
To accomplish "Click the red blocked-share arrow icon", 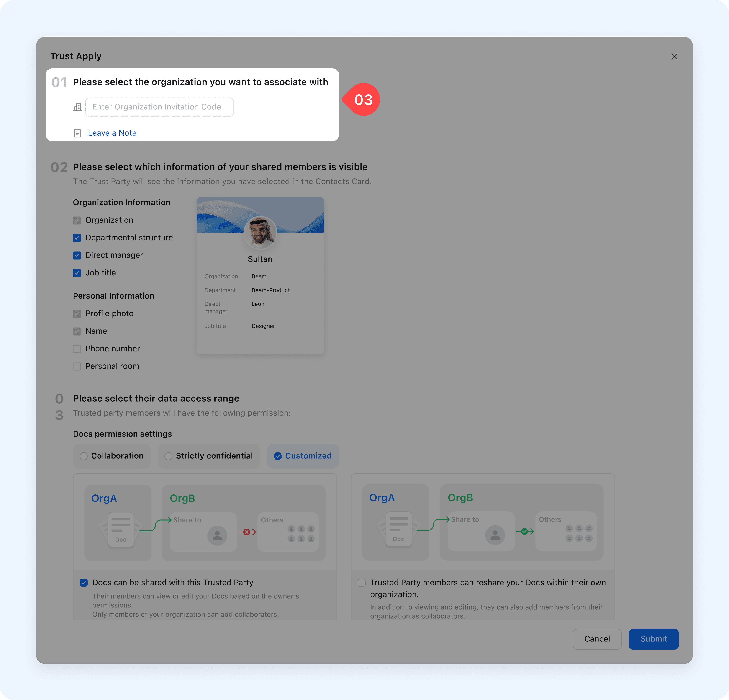I will [x=247, y=532].
